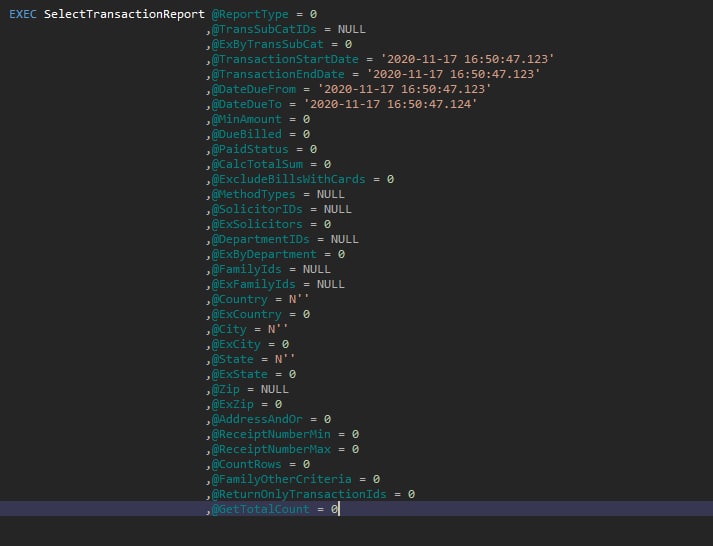Viewport: 713px width, 546px height.
Task: Click the @DateDueTo parameter name
Action: pos(246,104)
